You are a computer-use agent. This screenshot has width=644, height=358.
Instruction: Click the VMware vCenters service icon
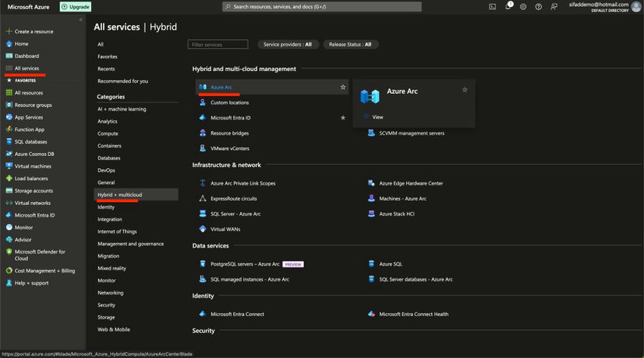[203, 148]
